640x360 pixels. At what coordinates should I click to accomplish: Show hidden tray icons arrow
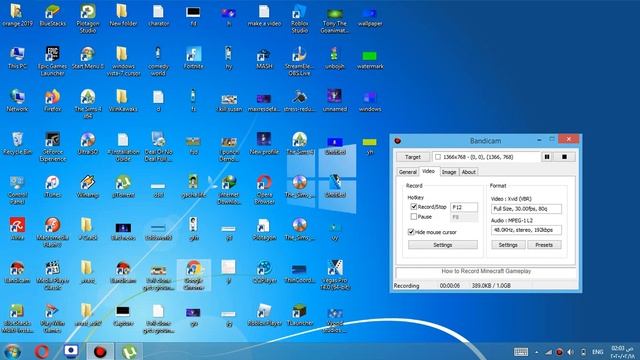point(537,352)
